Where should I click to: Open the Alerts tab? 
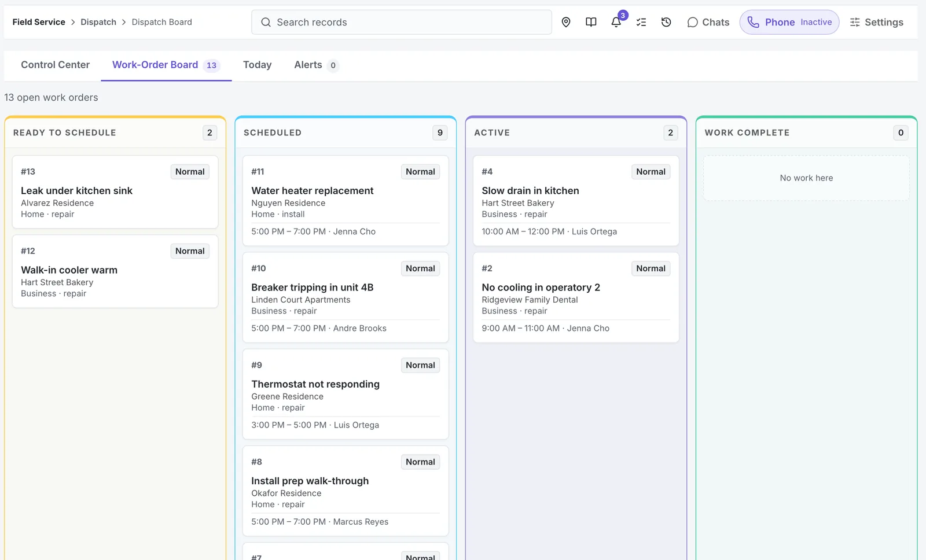click(x=316, y=65)
